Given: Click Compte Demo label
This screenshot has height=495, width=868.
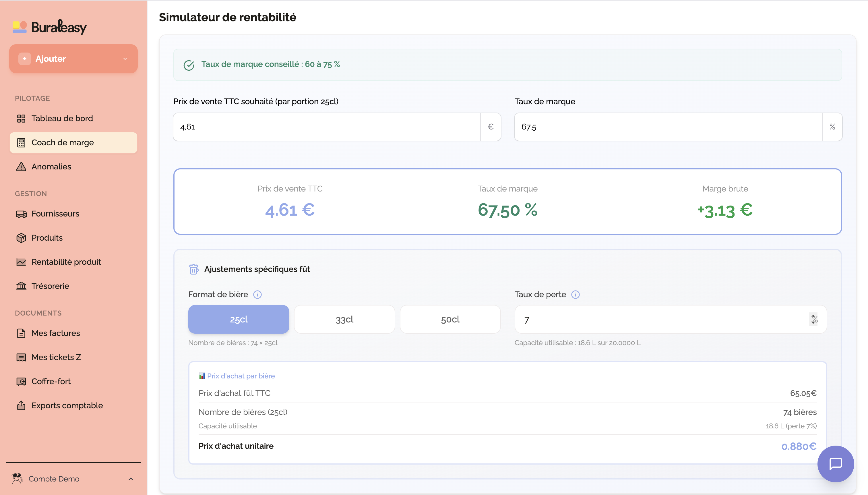Looking at the screenshot, I should coord(54,479).
